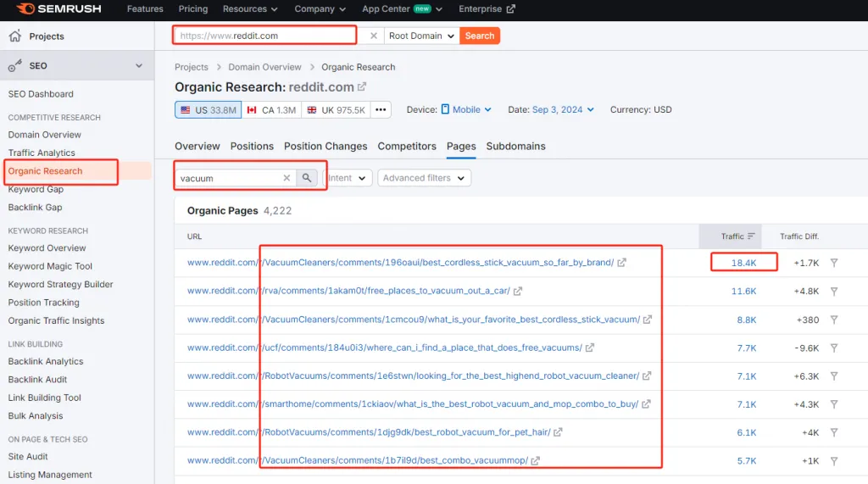
Task: Select the Pages tab
Action: (x=461, y=146)
